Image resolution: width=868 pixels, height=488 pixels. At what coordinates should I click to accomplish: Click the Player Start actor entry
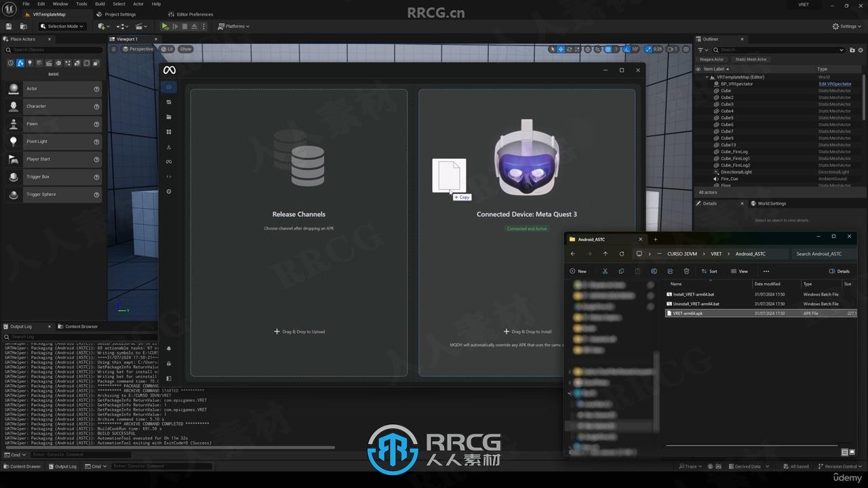tap(53, 159)
